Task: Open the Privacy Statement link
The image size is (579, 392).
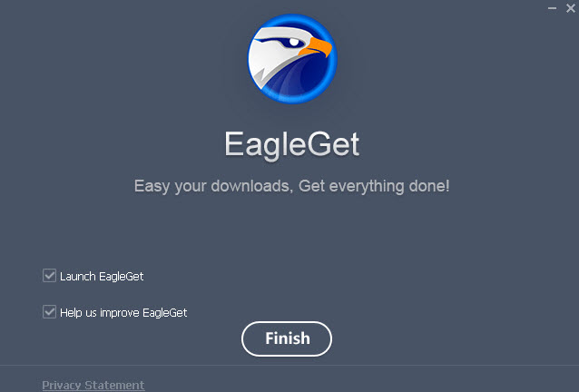Action: [93, 386]
